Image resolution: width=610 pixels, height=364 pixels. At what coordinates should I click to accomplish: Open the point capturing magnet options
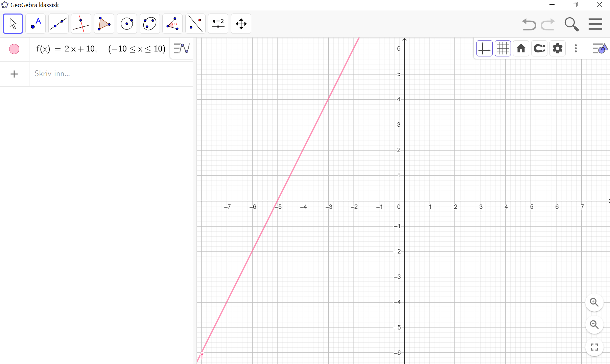tap(539, 48)
